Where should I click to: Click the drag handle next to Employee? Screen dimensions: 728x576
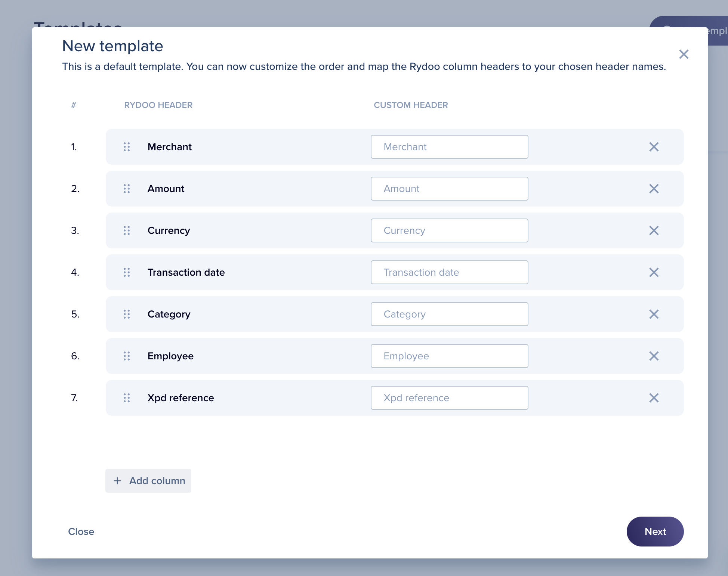(126, 356)
